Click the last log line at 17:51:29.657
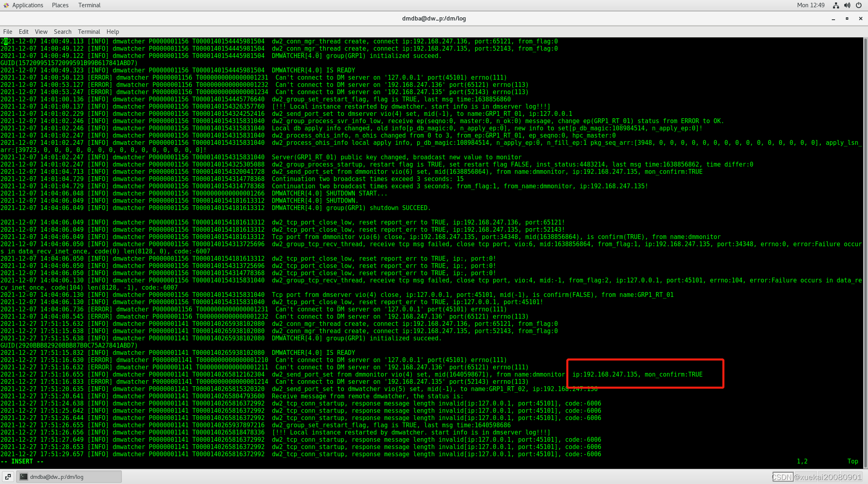 tap(301, 454)
